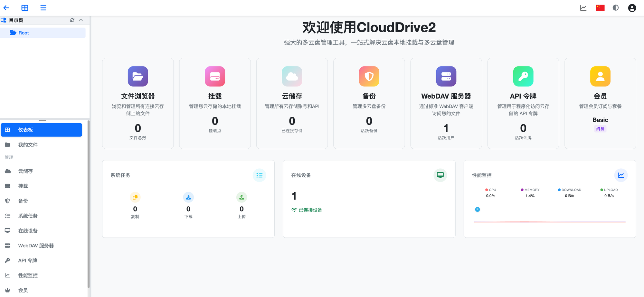Click the system tasks list icon
The height and width of the screenshot is (297, 644).
coord(259,175)
